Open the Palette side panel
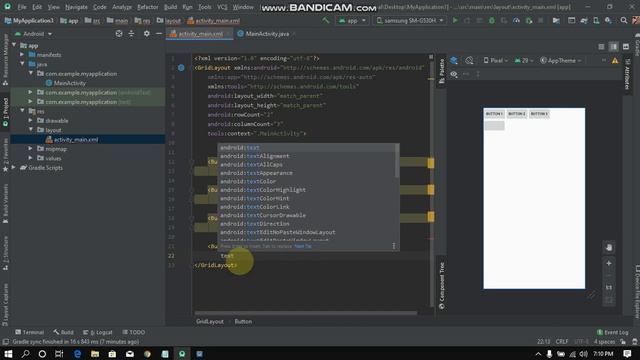Image resolution: width=640 pixels, height=360 pixels. coord(442,71)
